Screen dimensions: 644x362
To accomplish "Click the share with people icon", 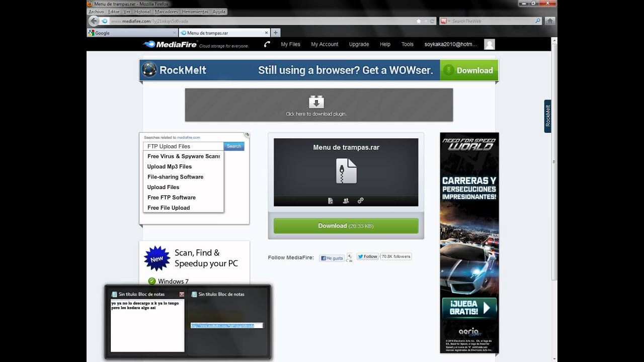I will pyautogui.click(x=346, y=201).
